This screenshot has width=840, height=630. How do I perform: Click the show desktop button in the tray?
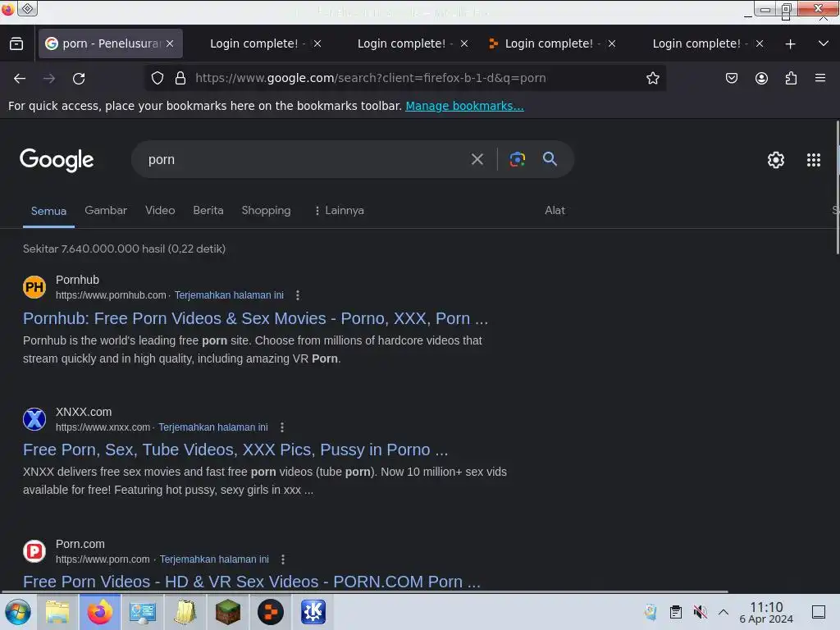point(819,612)
